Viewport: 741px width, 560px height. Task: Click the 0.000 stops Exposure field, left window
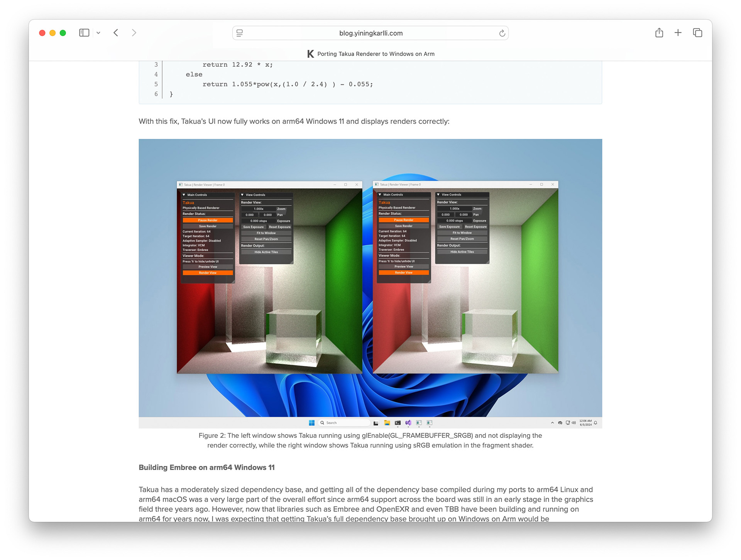tap(259, 221)
